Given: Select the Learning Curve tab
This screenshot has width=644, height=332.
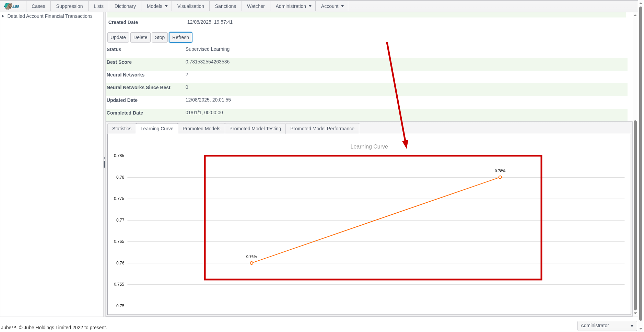Looking at the screenshot, I should (x=157, y=129).
